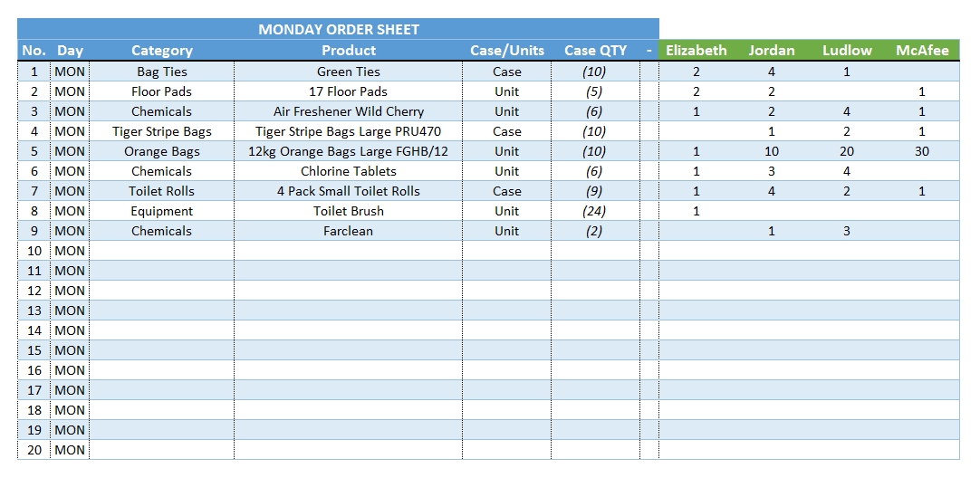The width and height of the screenshot is (980, 478).
Task: Click the Air Freshener Wild Cherry cell
Action: click(349, 111)
